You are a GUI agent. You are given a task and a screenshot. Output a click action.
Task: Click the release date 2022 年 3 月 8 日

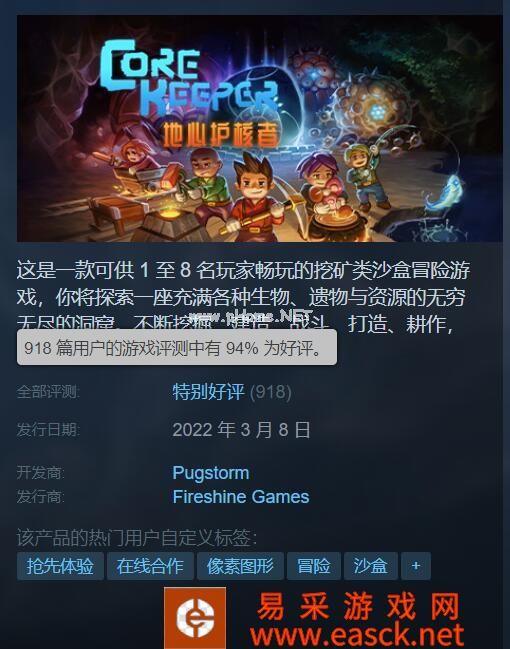(x=241, y=430)
